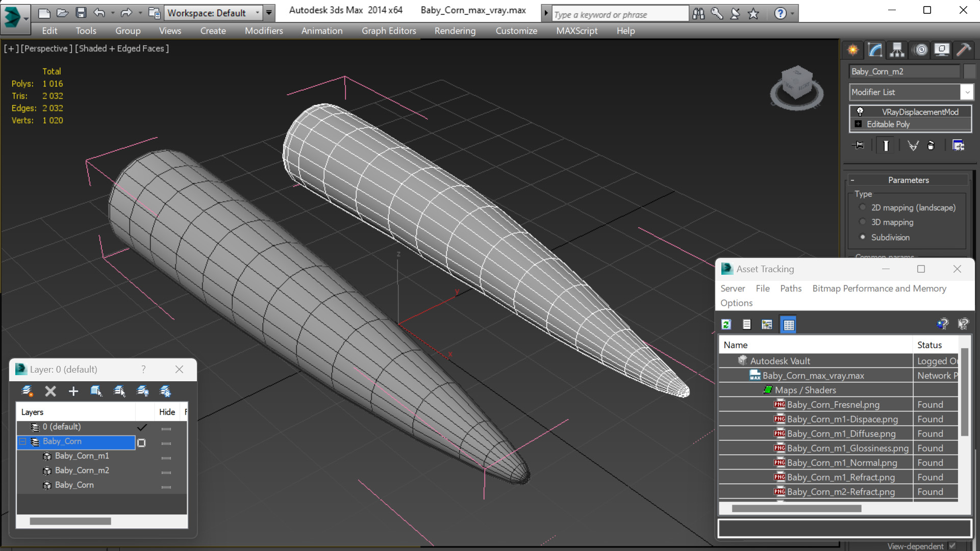This screenshot has width=980, height=551.
Task: Click Configure Modifier Sets icon
Action: (x=959, y=145)
